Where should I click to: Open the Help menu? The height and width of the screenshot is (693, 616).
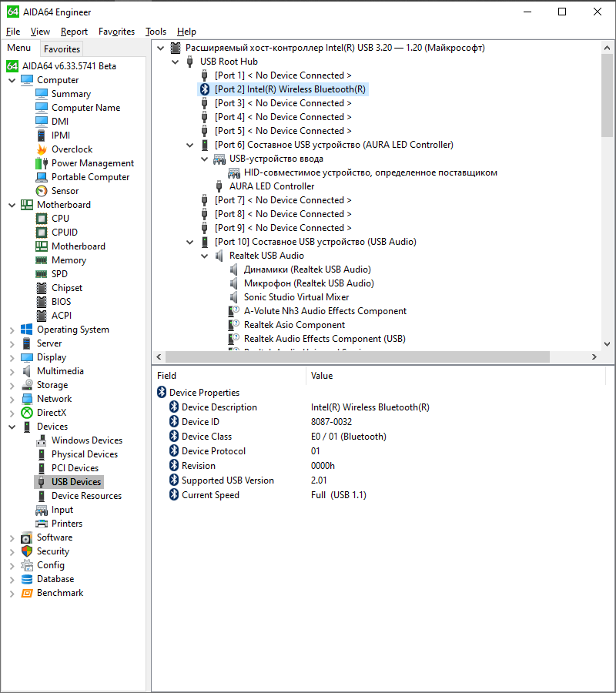tap(186, 32)
